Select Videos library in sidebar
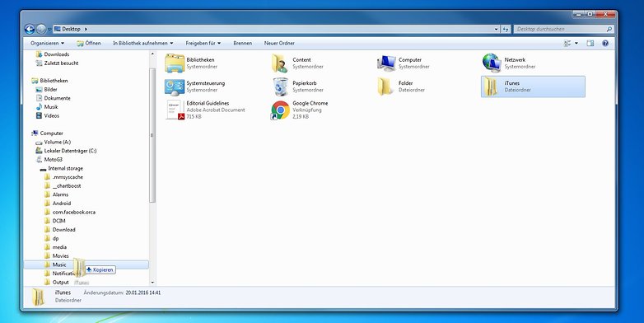This screenshot has width=644, height=323. click(x=47, y=116)
